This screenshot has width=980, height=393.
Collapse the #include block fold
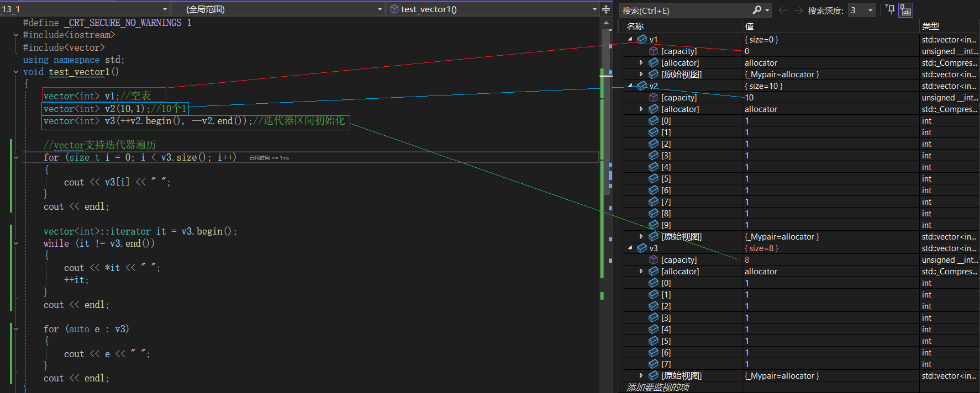[16, 35]
